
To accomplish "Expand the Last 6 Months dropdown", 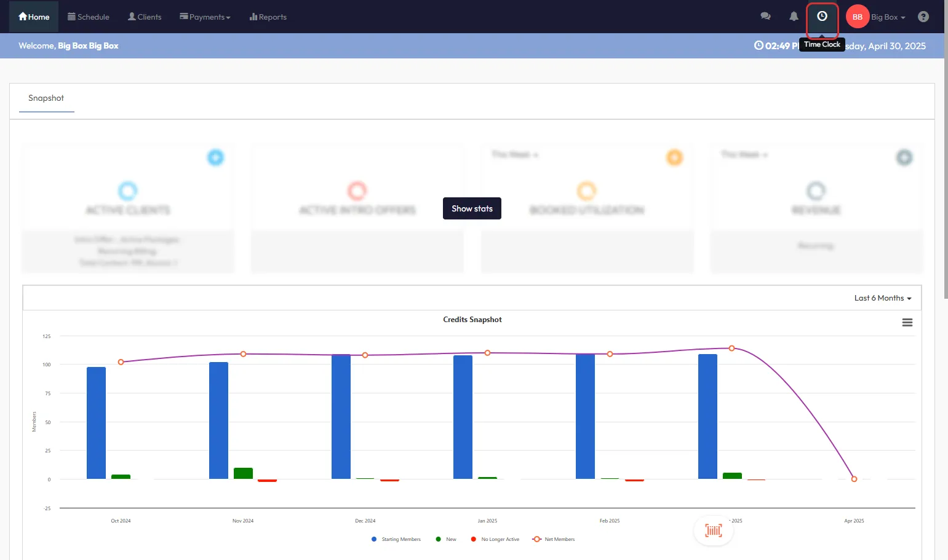I will [x=882, y=298].
